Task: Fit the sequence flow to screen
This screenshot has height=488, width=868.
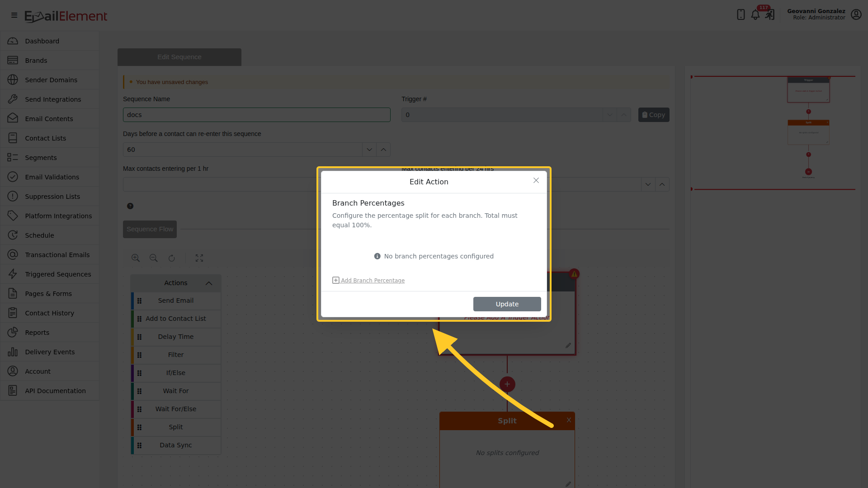Action: [x=199, y=258]
